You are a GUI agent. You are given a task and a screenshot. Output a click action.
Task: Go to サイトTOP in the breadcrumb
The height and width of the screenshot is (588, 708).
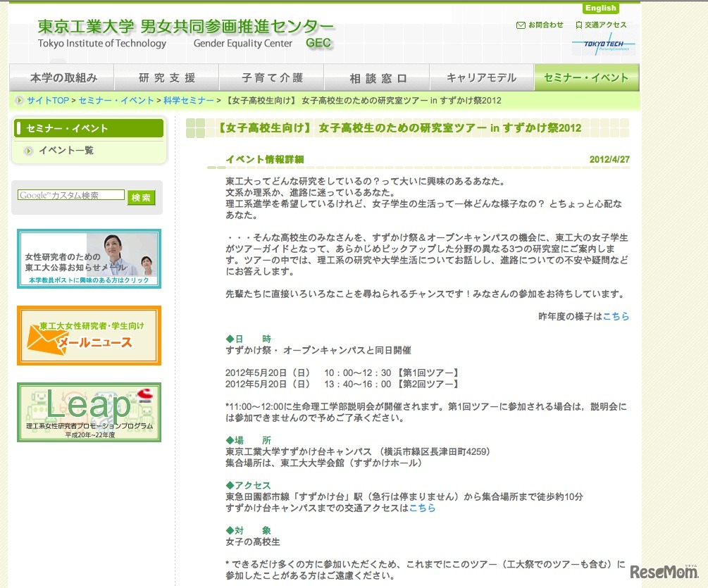[48, 100]
